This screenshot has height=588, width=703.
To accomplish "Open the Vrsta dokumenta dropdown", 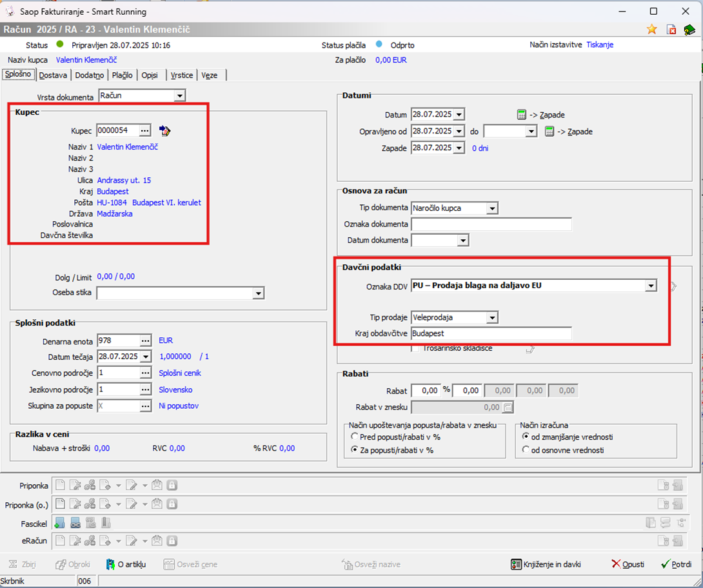I will point(180,96).
